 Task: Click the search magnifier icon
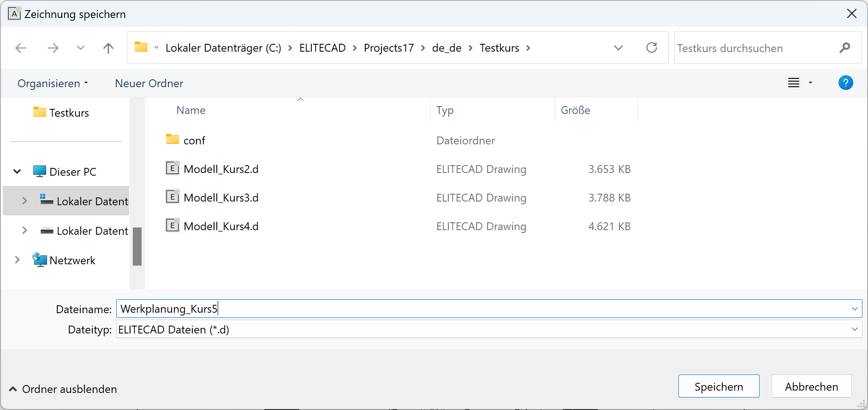pyautogui.click(x=844, y=48)
